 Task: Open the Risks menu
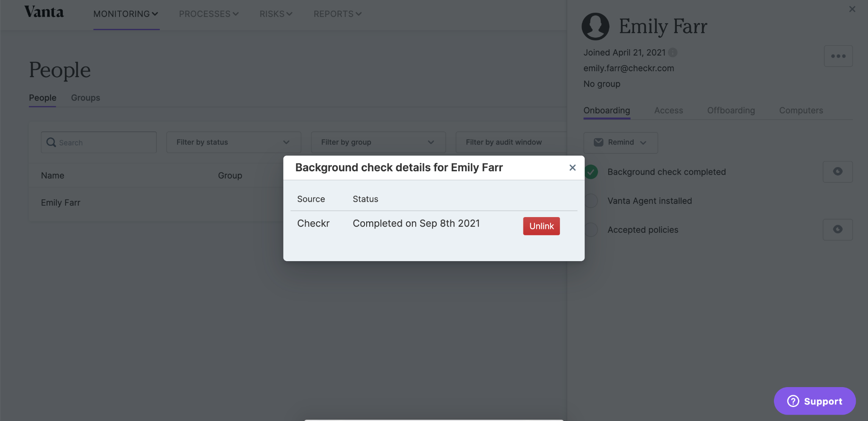[x=276, y=14]
